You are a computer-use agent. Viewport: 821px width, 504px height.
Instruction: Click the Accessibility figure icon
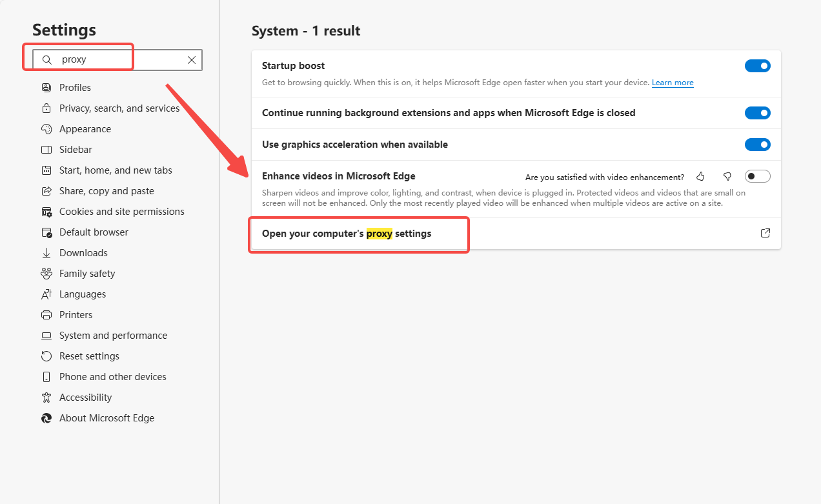point(46,398)
